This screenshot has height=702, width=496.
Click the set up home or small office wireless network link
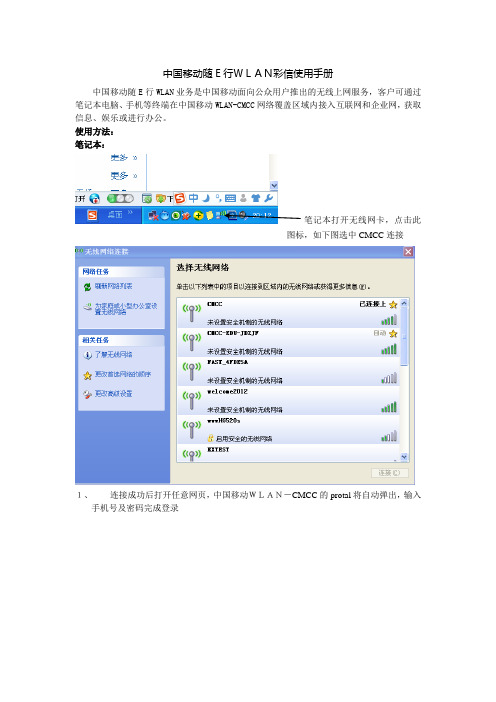click(126, 309)
